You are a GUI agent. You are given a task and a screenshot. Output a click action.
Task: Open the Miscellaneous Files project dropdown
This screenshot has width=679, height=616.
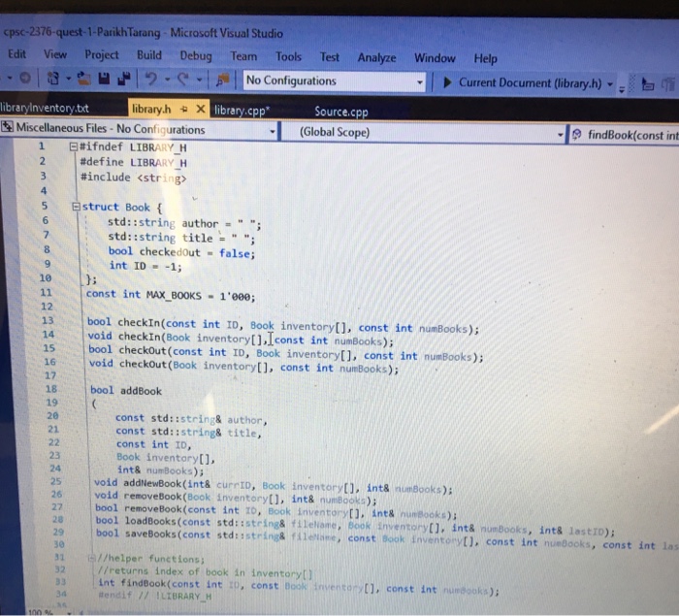tap(273, 131)
